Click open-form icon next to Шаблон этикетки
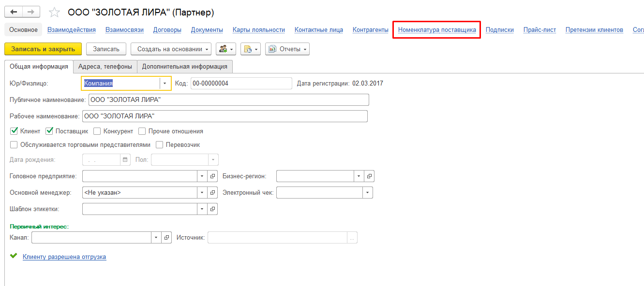Image resolution: width=644 pixels, height=286 pixels. click(x=212, y=209)
